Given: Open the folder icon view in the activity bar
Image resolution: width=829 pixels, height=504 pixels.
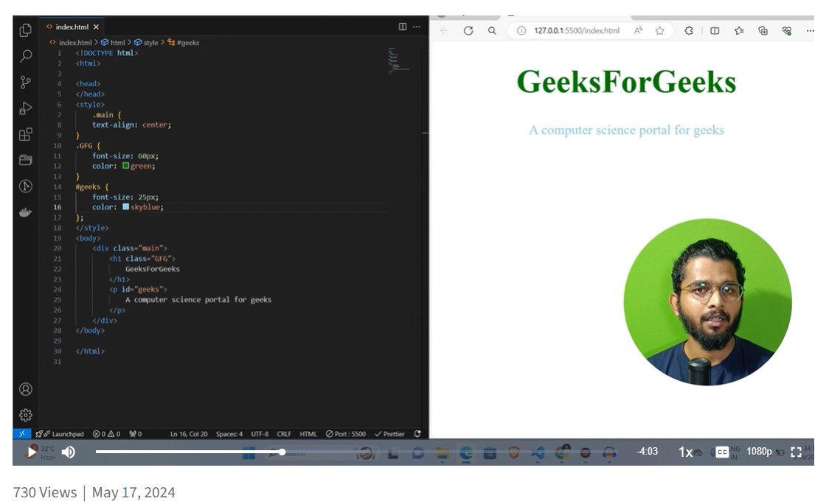Looking at the screenshot, I should click(x=25, y=160).
